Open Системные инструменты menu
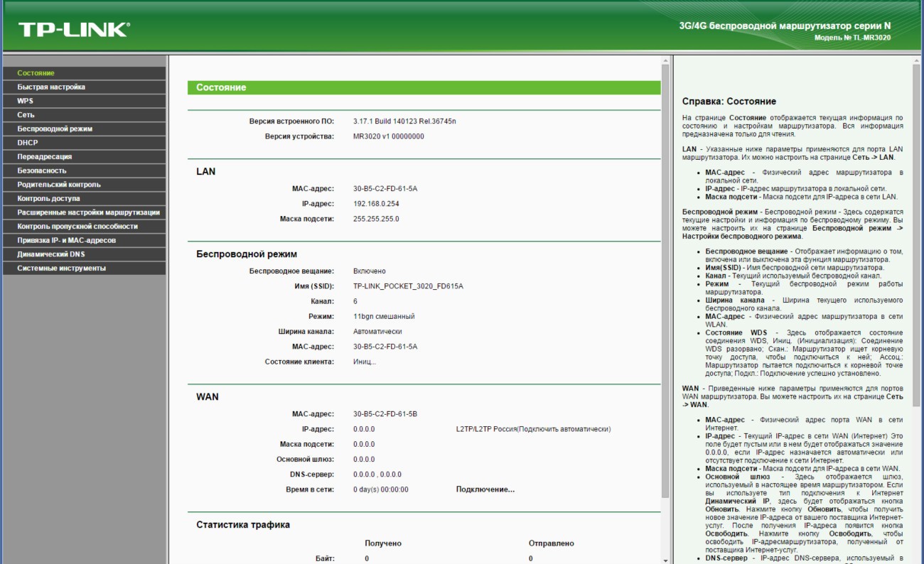Image resolution: width=924 pixels, height=564 pixels. pos(61,268)
